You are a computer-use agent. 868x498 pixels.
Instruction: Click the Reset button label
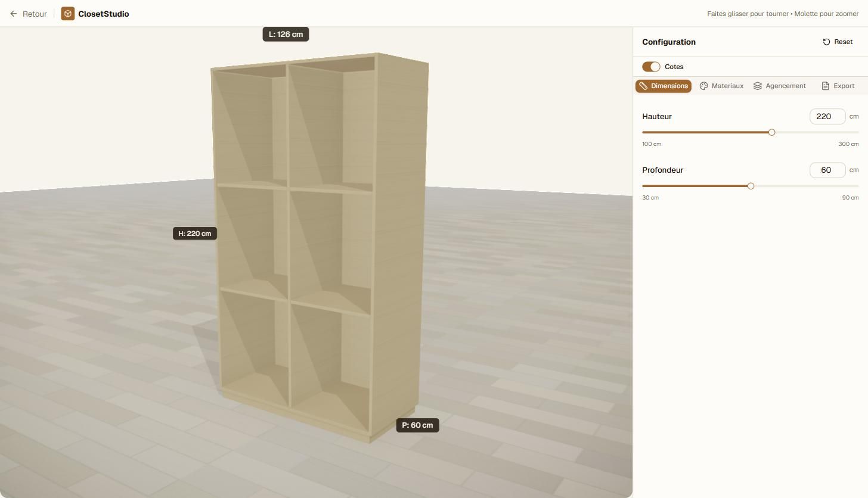[x=844, y=42]
